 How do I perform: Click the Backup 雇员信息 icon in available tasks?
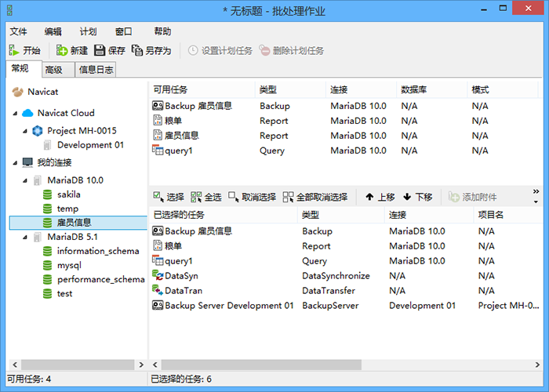[158, 106]
